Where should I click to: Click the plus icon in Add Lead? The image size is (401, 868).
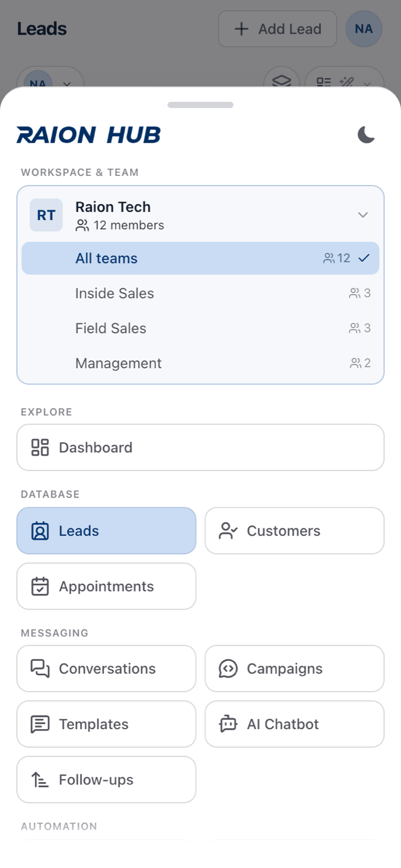[x=241, y=29]
